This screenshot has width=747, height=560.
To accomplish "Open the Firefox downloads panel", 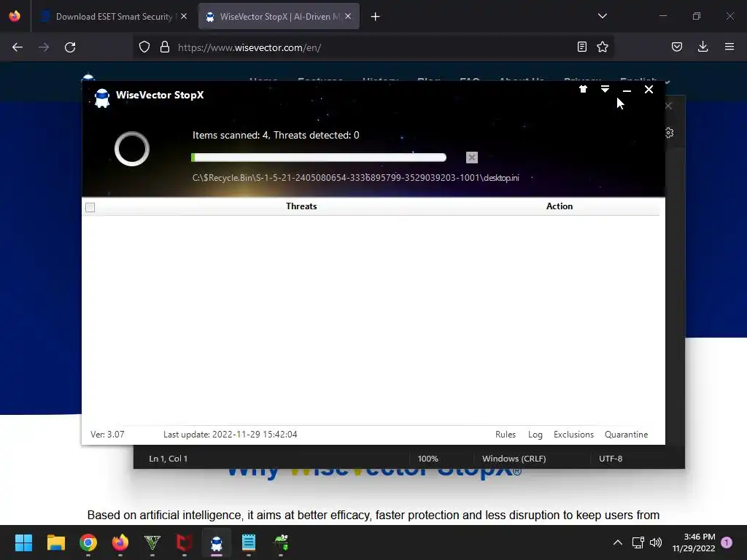I will [x=703, y=47].
